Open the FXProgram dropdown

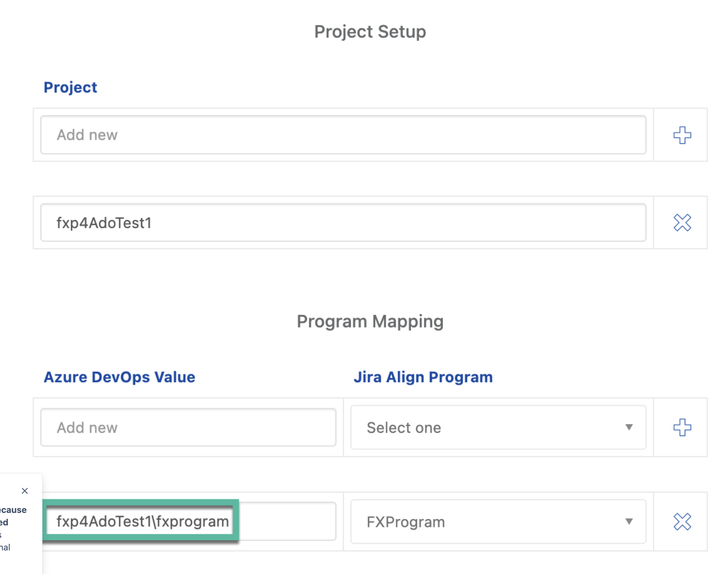[x=497, y=522]
